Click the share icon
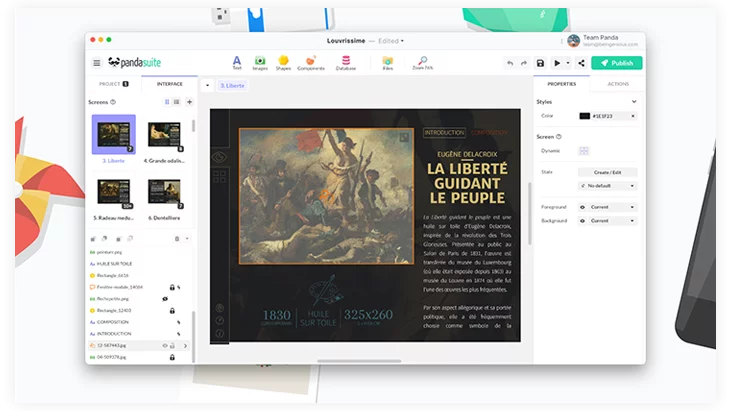Viewport: 730px width, 411px height. 581,63
